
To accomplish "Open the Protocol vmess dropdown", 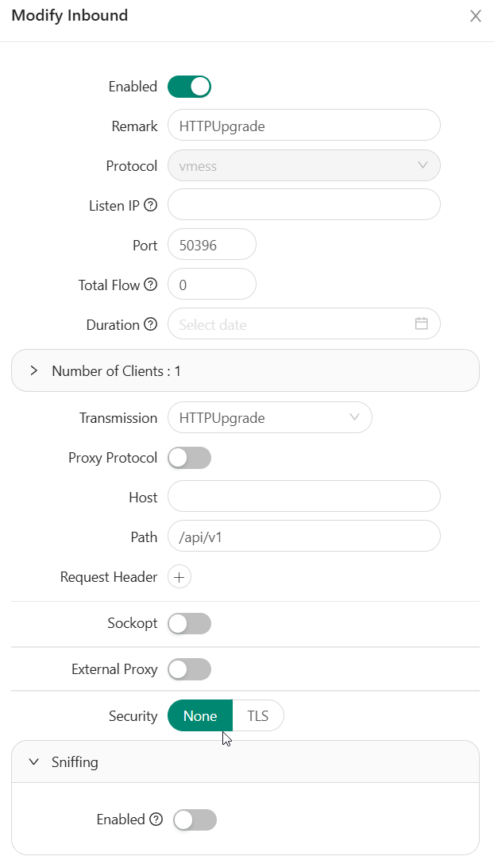I will click(x=303, y=165).
